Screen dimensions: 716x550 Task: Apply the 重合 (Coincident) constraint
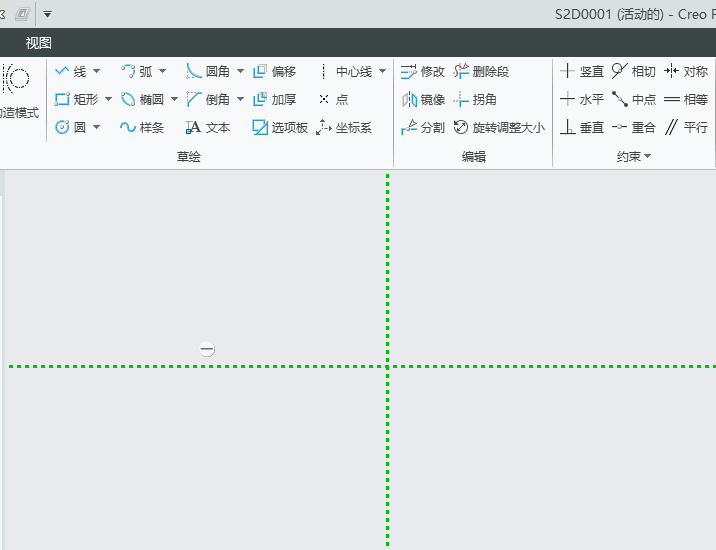(634, 127)
